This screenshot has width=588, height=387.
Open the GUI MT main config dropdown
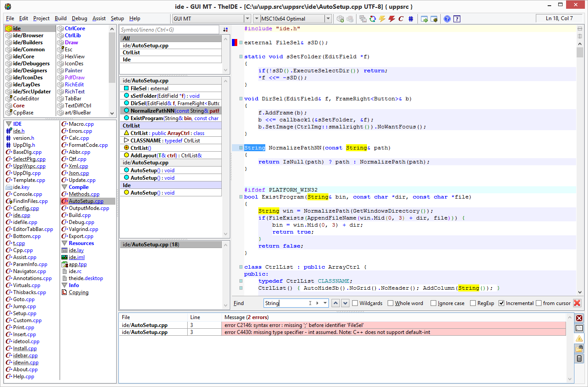pyautogui.click(x=247, y=18)
